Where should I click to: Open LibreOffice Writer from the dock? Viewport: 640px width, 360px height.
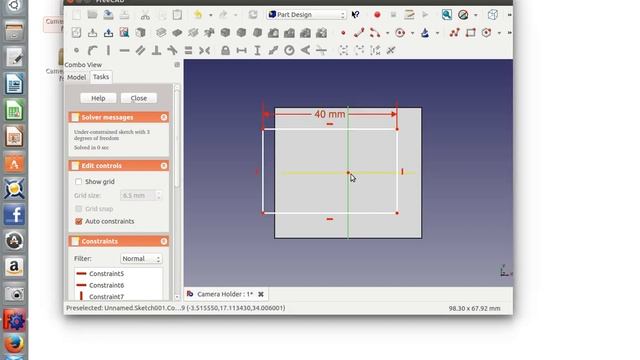[x=14, y=84]
